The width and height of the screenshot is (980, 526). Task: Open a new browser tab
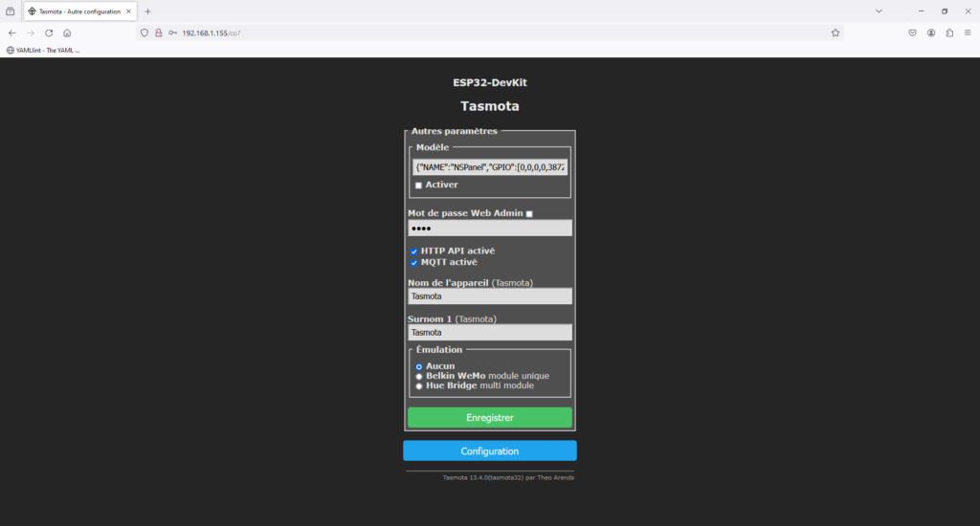point(147,11)
